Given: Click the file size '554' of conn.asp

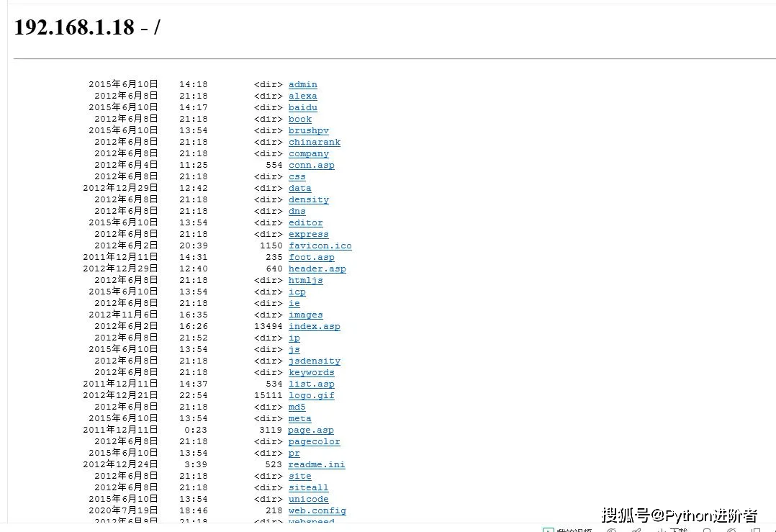Looking at the screenshot, I should coord(274,166).
